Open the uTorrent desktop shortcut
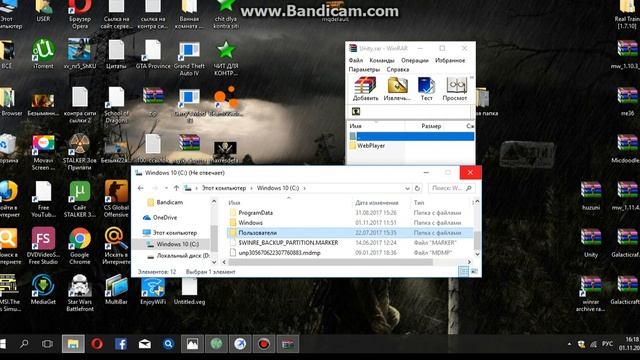Viewport: 640px width, 360px height. [x=43, y=53]
